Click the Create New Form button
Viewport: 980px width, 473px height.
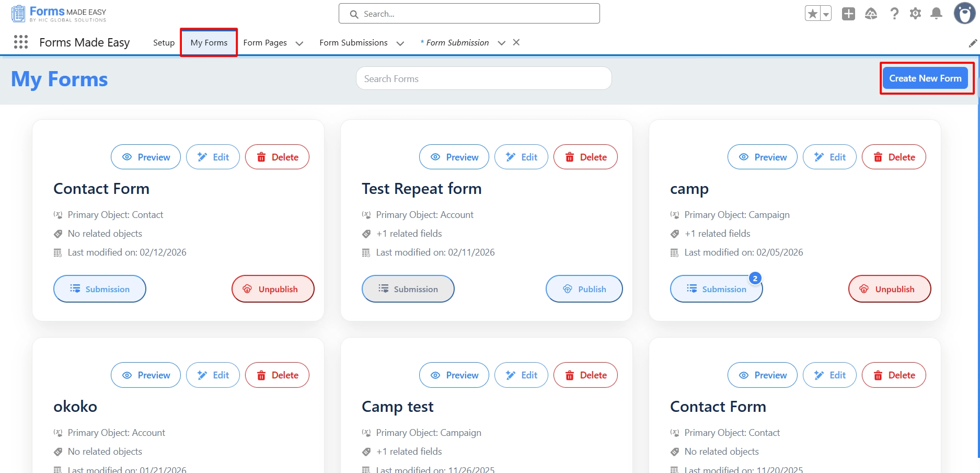click(925, 78)
